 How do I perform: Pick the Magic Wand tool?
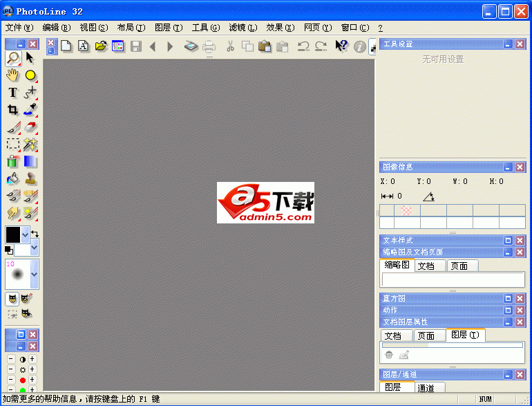30,144
